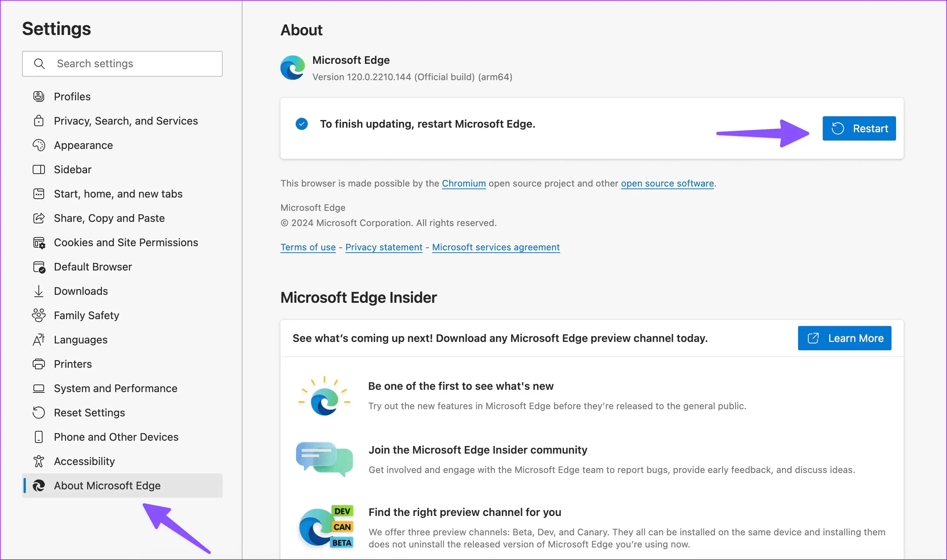Click the Cookies and Site Permissions icon

pyautogui.click(x=39, y=242)
